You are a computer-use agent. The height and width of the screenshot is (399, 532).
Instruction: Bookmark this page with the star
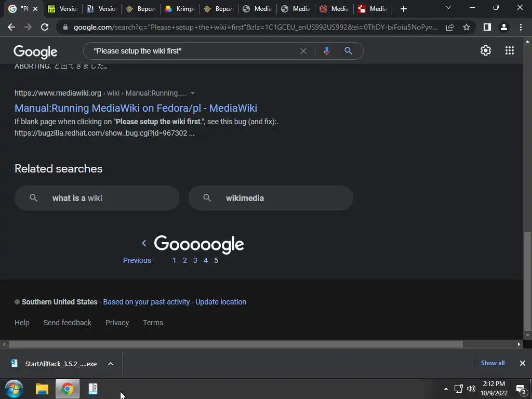[467, 27]
